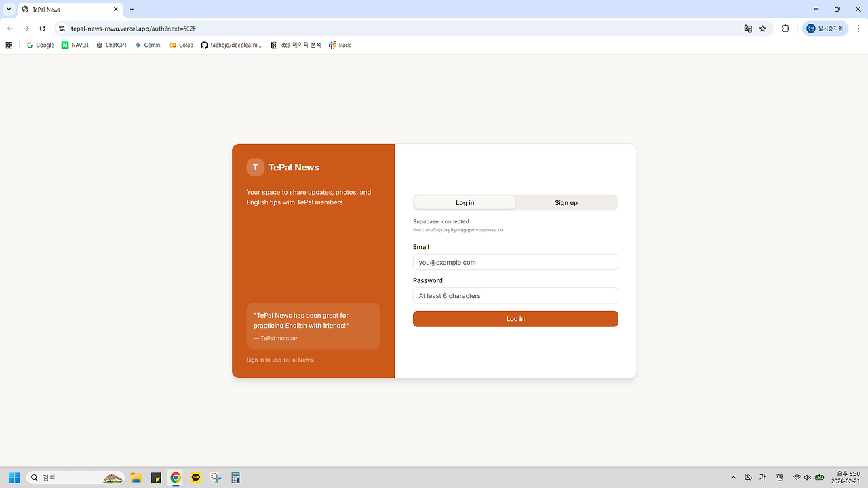868x488 pixels.
Task: Click the taskbar 검색 search box
Action: click(x=75, y=478)
